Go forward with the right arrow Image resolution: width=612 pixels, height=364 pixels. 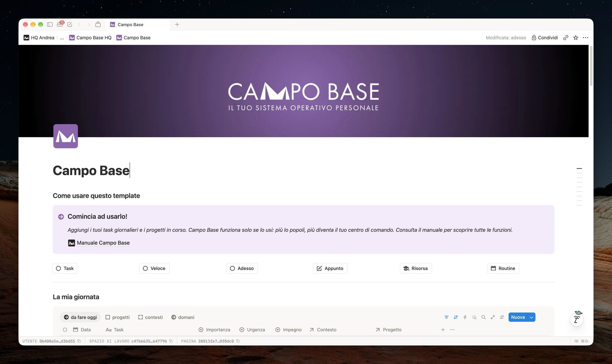point(89,25)
